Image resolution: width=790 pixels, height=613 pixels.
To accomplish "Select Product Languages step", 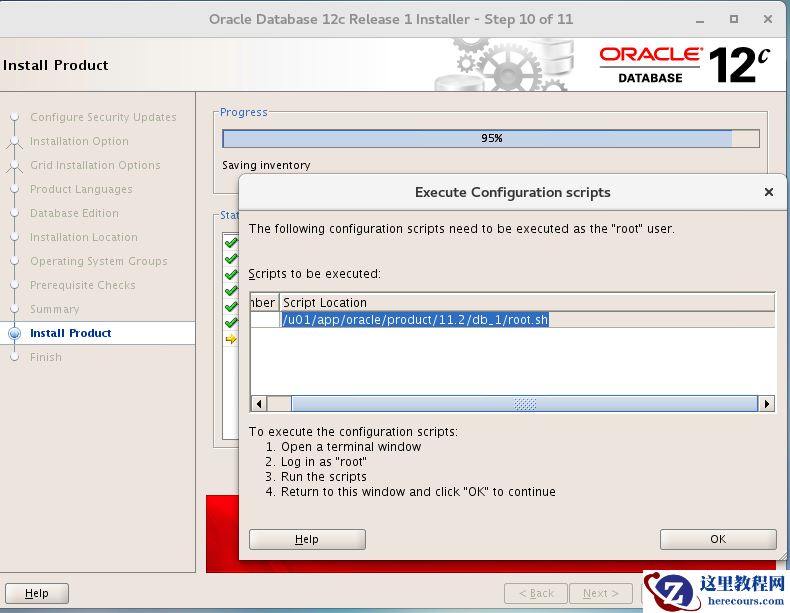I will click(x=81, y=189).
